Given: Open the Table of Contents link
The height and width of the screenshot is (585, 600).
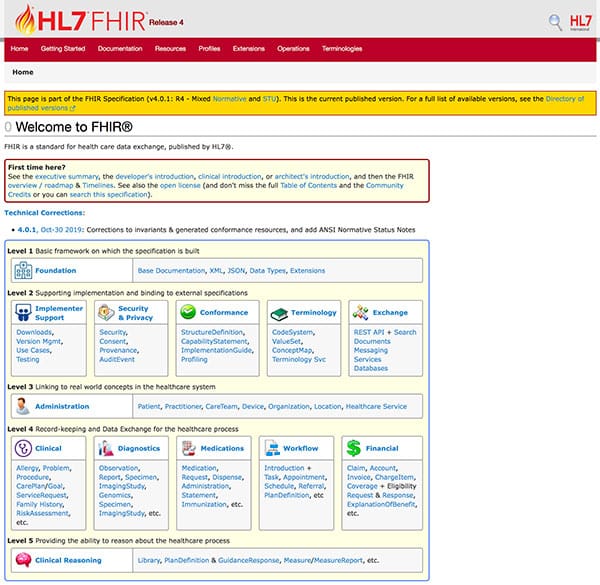Looking at the screenshot, I should [308, 185].
